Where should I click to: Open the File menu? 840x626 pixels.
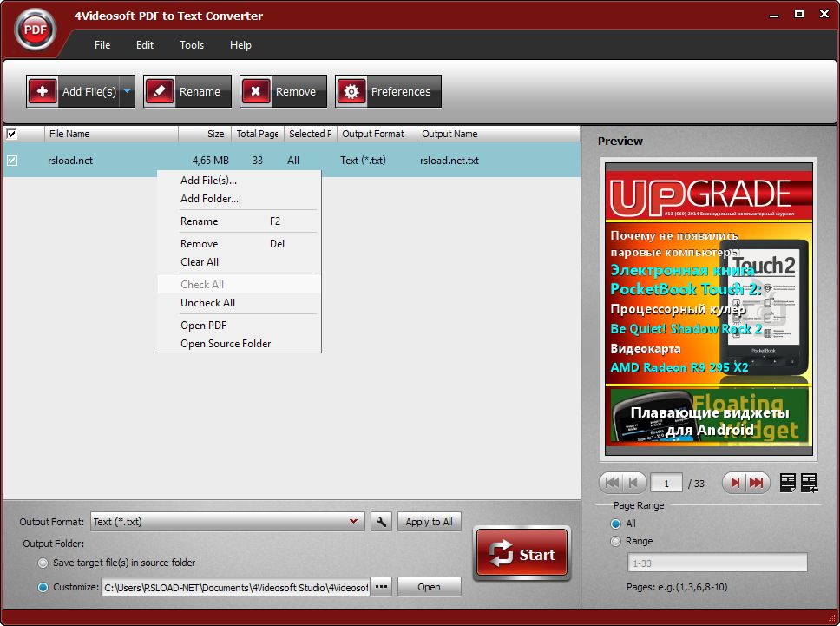(102, 45)
